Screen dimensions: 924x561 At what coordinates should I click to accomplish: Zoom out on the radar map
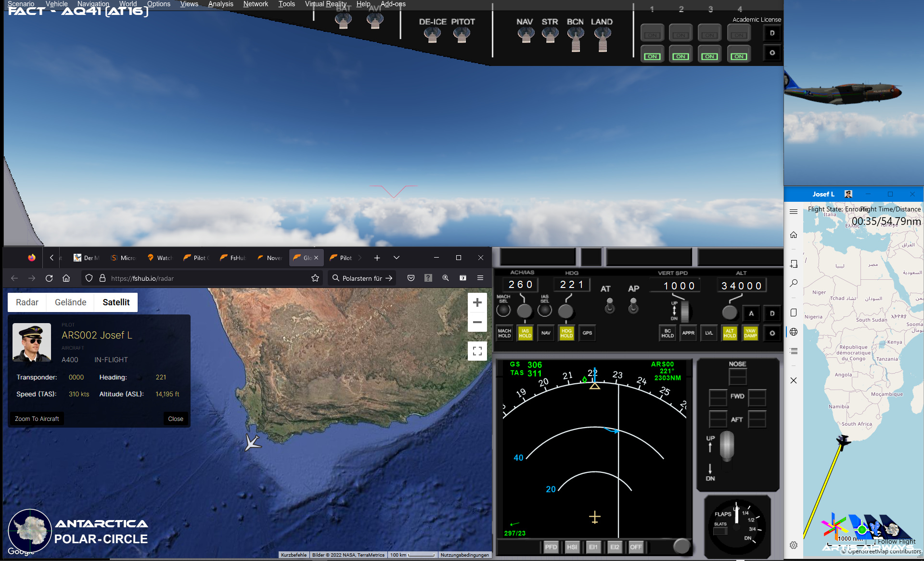pyautogui.click(x=477, y=322)
